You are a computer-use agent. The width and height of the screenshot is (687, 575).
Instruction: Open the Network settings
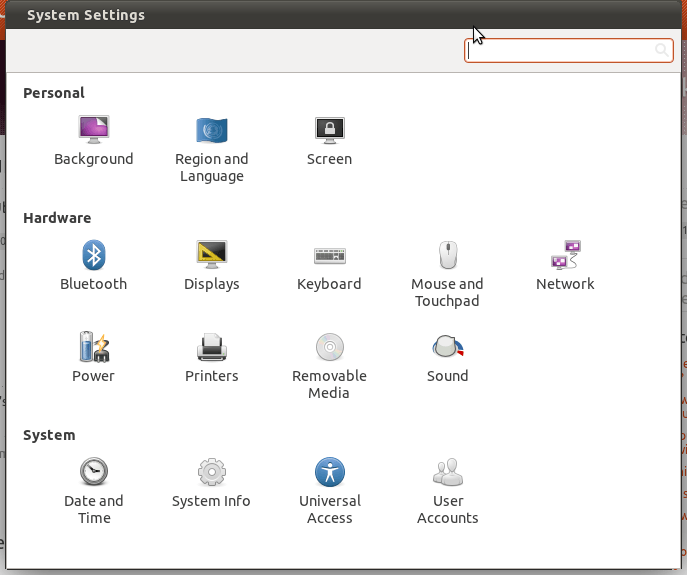pyautogui.click(x=565, y=266)
